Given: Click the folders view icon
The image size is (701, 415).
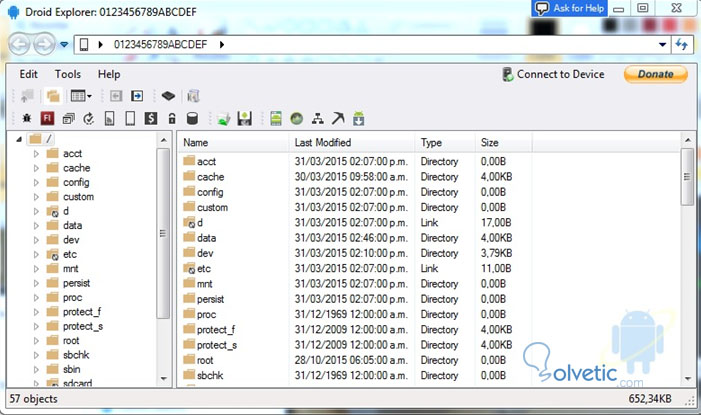Looking at the screenshot, I should click(x=53, y=96).
